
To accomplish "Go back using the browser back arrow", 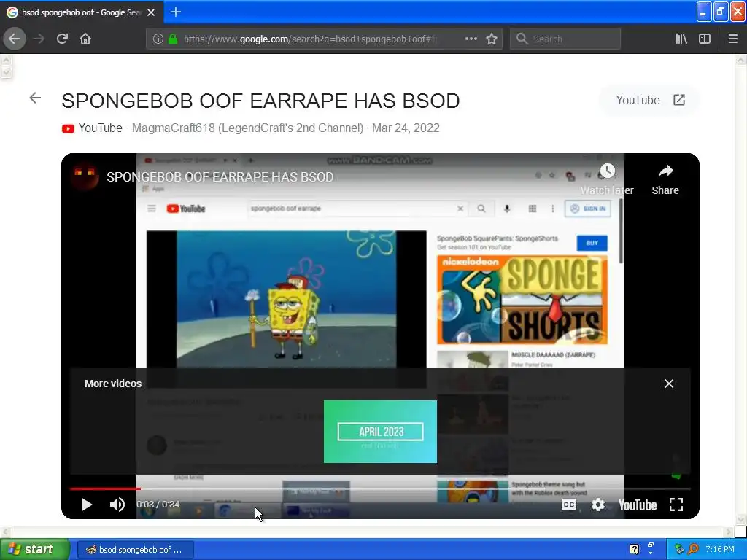I will click(x=15, y=39).
